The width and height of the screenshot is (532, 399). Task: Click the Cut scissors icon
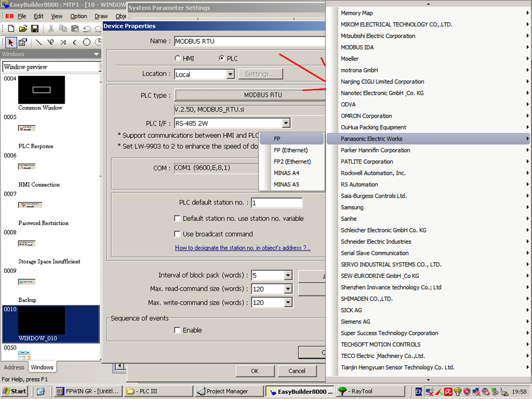tap(51, 28)
